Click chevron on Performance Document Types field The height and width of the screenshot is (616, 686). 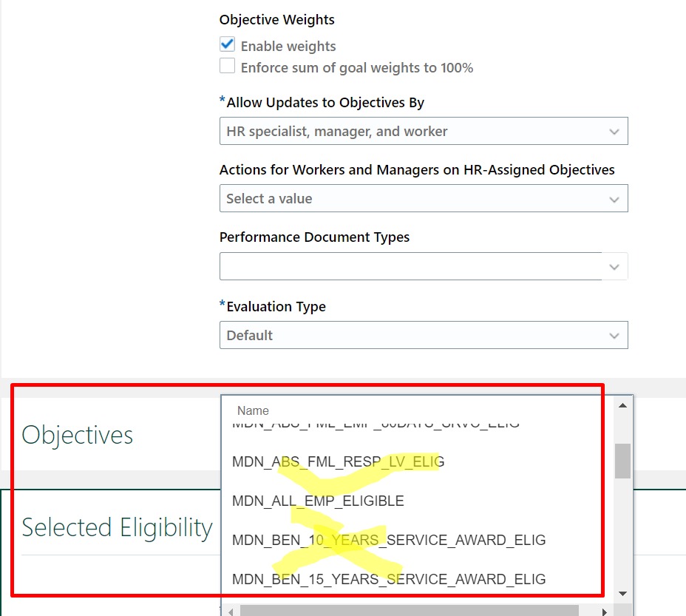point(614,266)
